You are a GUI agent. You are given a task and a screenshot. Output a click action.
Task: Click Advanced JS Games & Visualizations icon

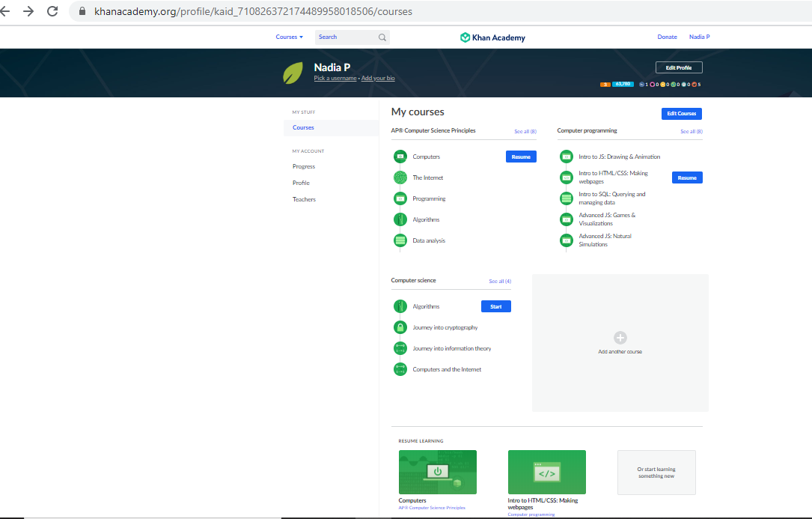click(567, 219)
